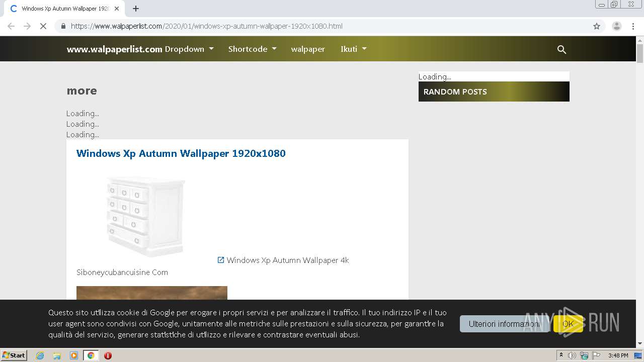Viewport: 644px width, 362px height.
Task: Show hidden tray icons arrow
Action: [x=561, y=355]
